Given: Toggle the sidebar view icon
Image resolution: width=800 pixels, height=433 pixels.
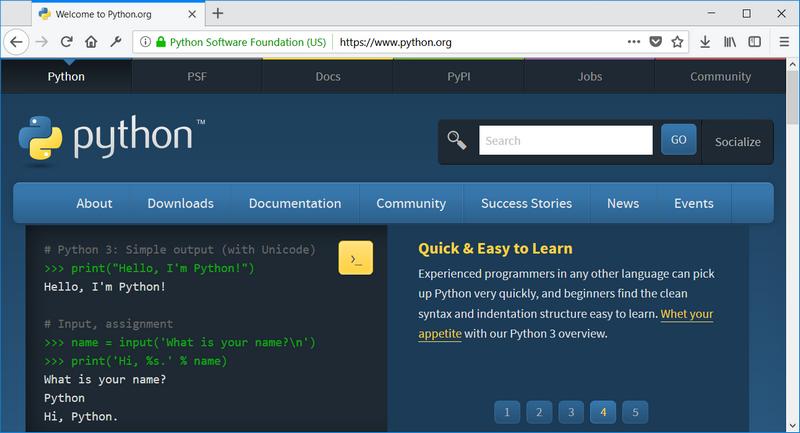Looking at the screenshot, I should pos(755,42).
